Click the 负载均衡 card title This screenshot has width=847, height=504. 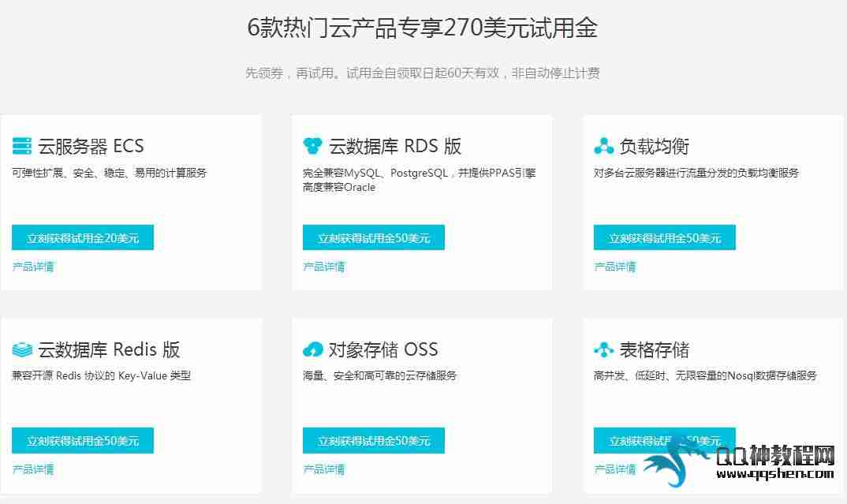654,146
